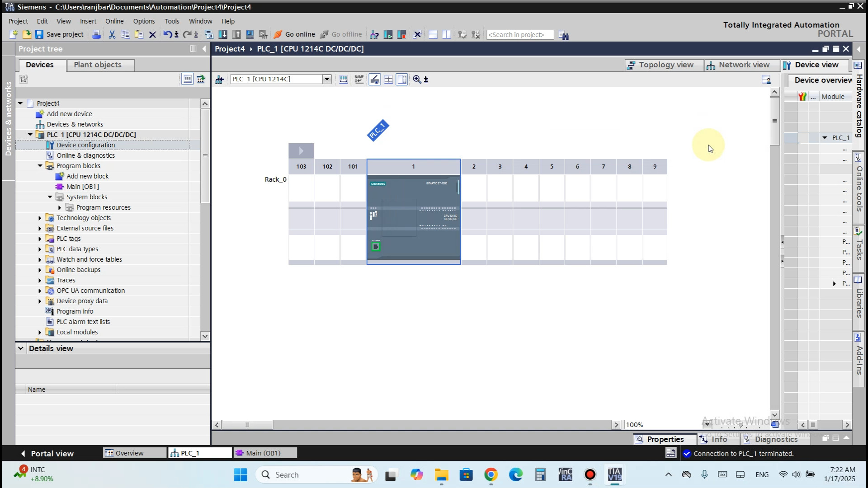
Task: Click the Copy icon in toolbar
Action: click(x=126, y=34)
